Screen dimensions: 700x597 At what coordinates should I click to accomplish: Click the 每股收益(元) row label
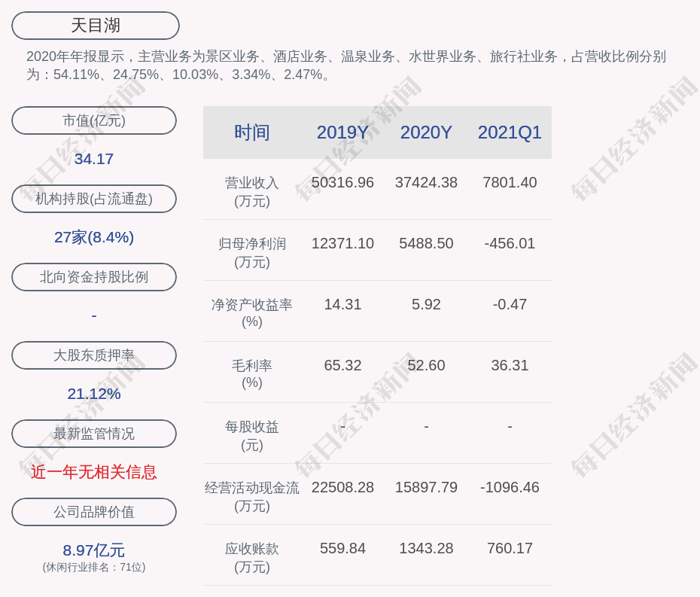252,436
